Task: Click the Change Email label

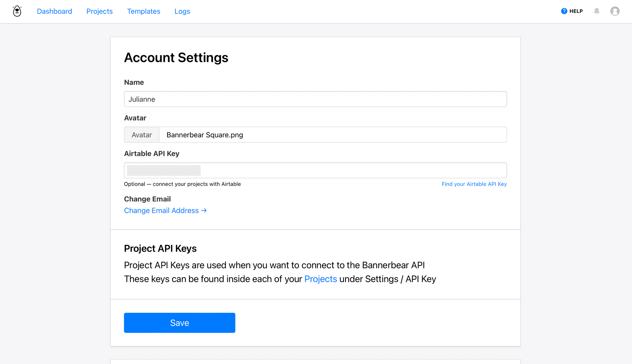Action: click(147, 199)
